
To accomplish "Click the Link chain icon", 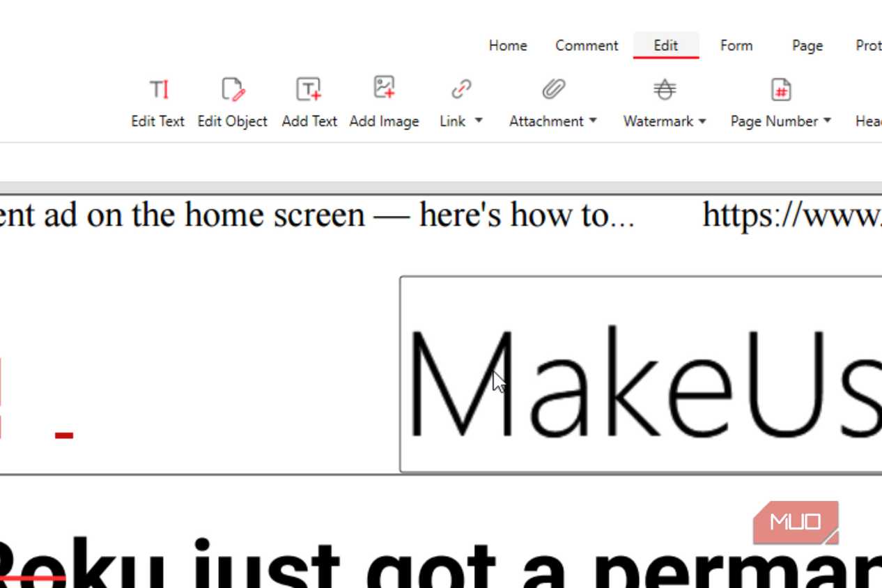I will click(x=461, y=89).
